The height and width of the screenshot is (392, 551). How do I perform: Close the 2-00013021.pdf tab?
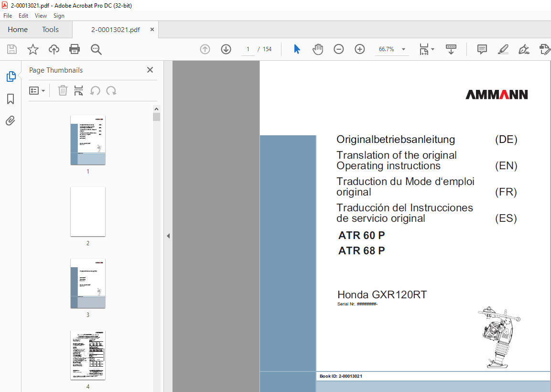point(152,30)
